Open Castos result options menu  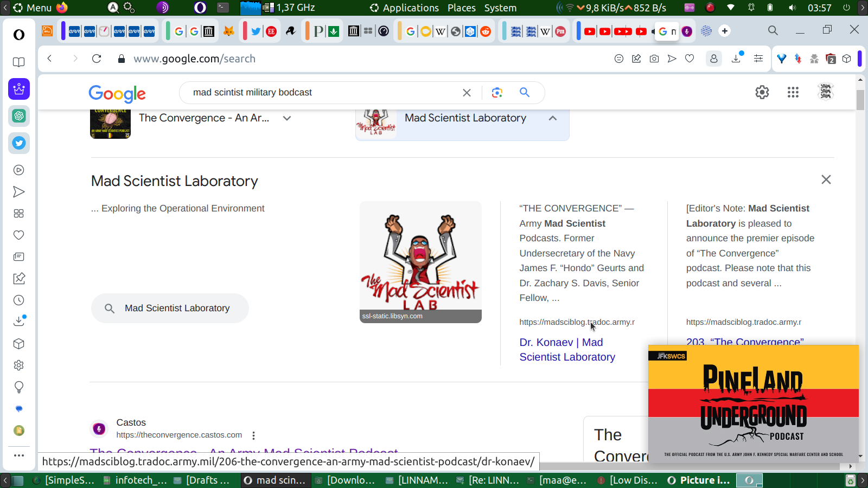click(253, 435)
